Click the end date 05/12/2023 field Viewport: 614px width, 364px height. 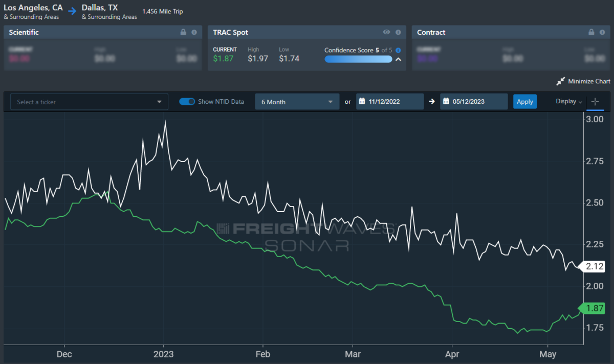(x=474, y=102)
